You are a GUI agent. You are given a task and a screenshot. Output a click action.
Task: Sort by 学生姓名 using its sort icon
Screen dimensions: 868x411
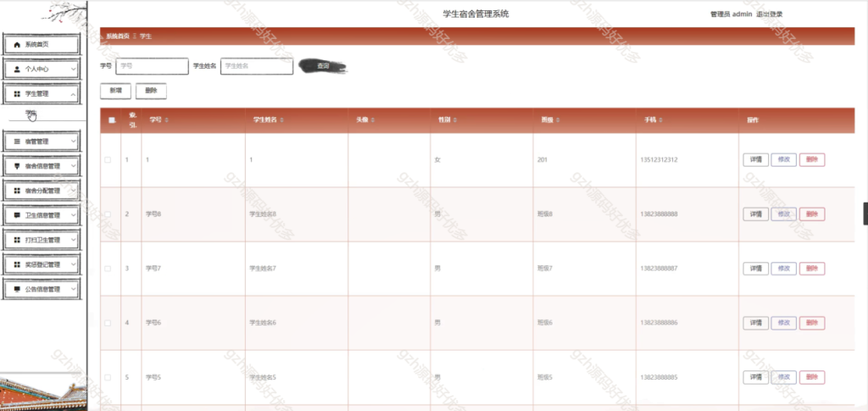tap(281, 120)
